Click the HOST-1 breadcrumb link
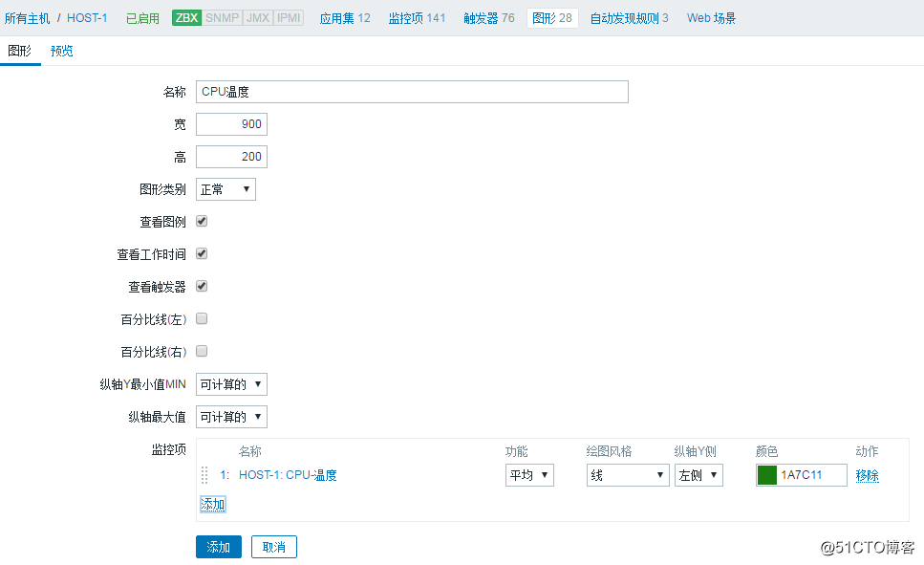The image size is (924, 565). [87, 18]
